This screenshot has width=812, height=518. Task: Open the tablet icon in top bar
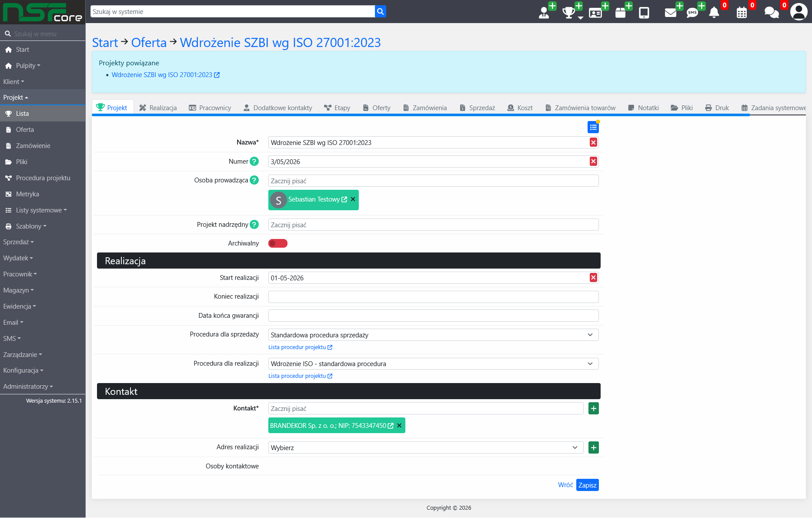[x=644, y=13]
